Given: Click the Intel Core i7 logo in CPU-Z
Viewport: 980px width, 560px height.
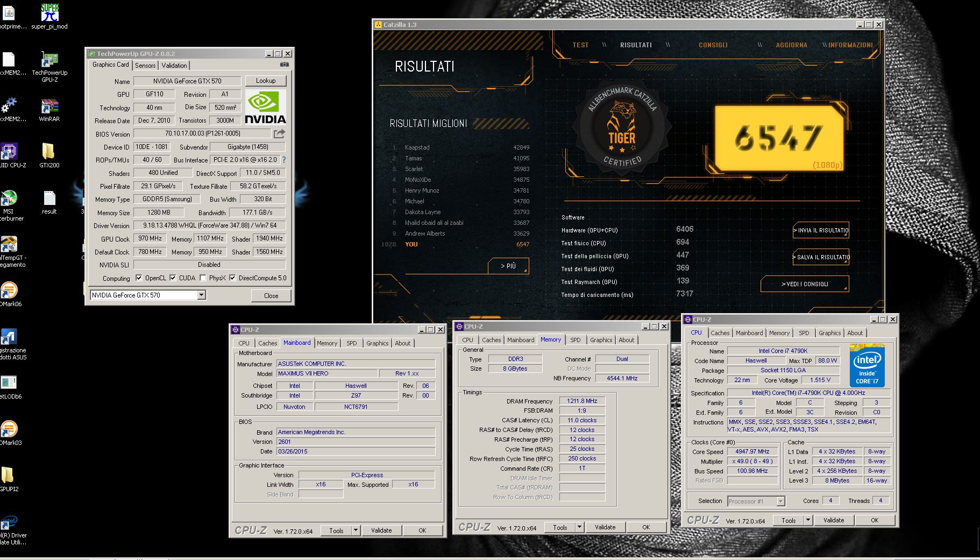Looking at the screenshot, I should 867,366.
